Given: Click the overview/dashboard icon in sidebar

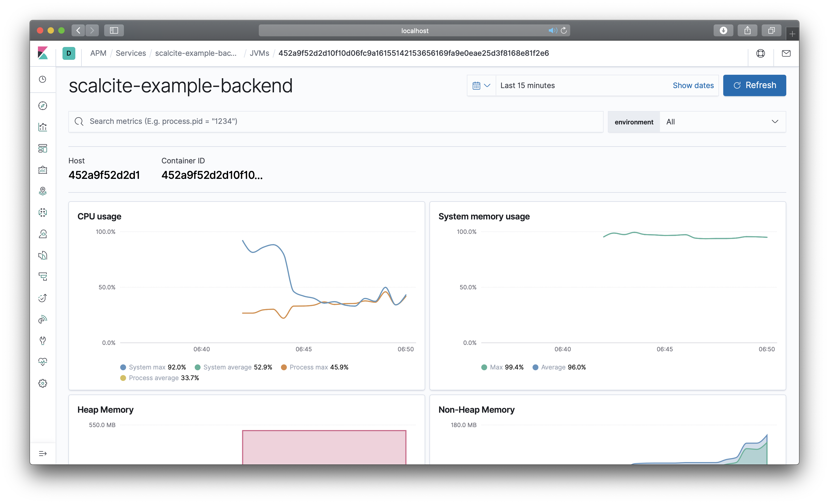Looking at the screenshot, I should click(x=43, y=148).
